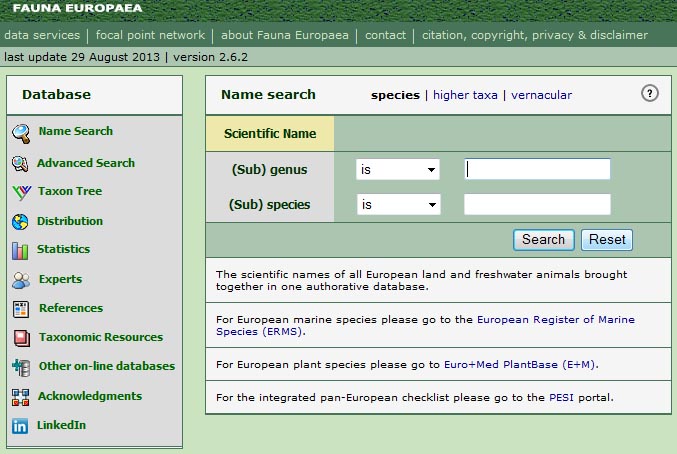Open the data services menu
The width and height of the screenshot is (677, 454).
[x=42, y=35]
